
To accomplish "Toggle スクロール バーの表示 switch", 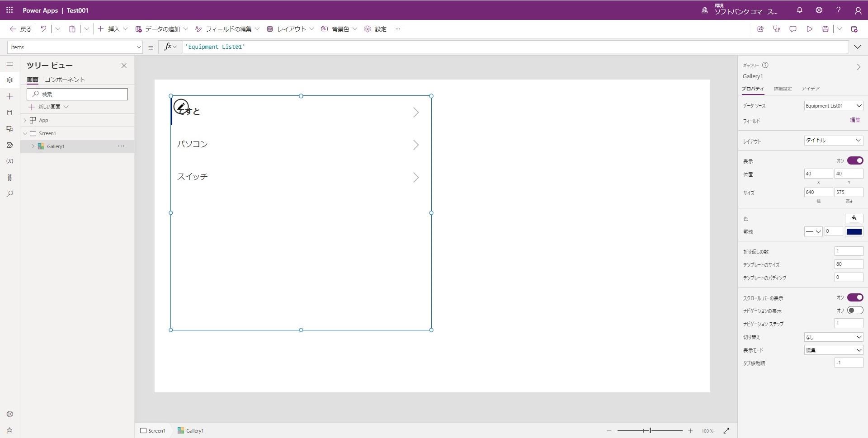I will click(855, 297).
